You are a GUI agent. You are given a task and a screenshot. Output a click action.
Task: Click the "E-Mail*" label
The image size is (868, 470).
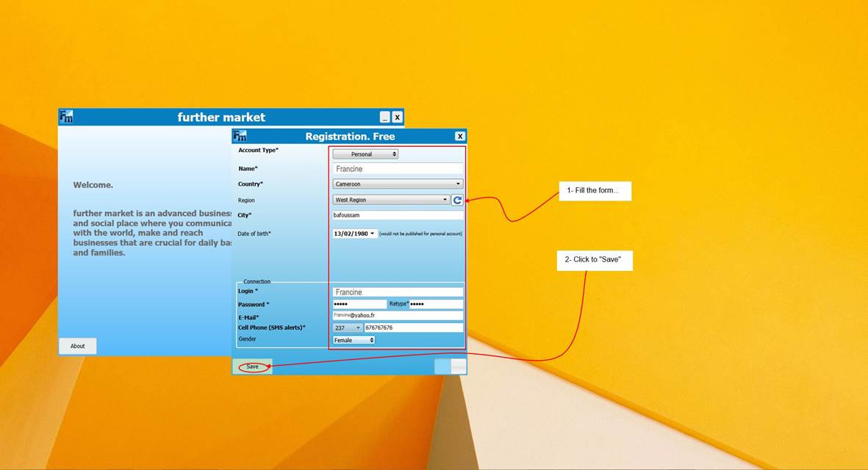(248, 317)
